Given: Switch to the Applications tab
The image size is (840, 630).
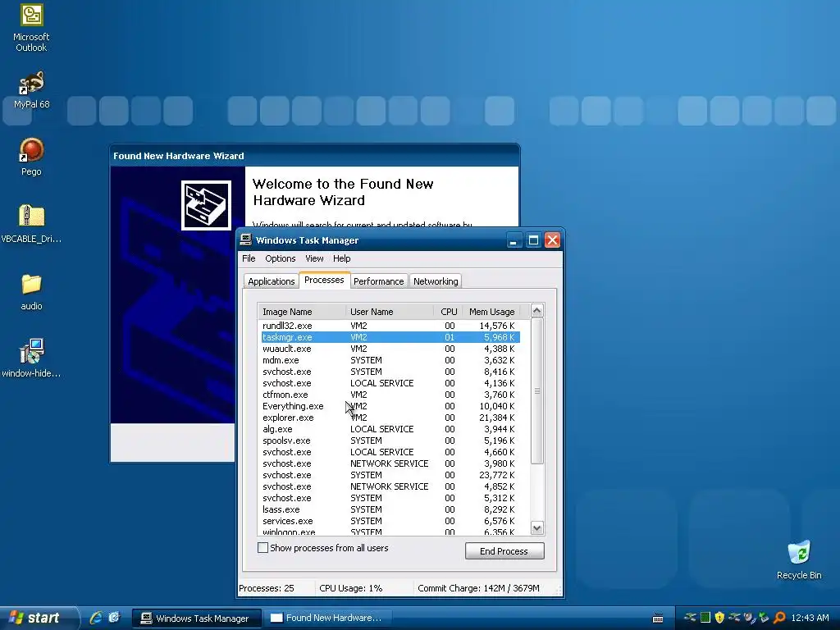Looking at the screenshot, I should (x=271, y=281).
